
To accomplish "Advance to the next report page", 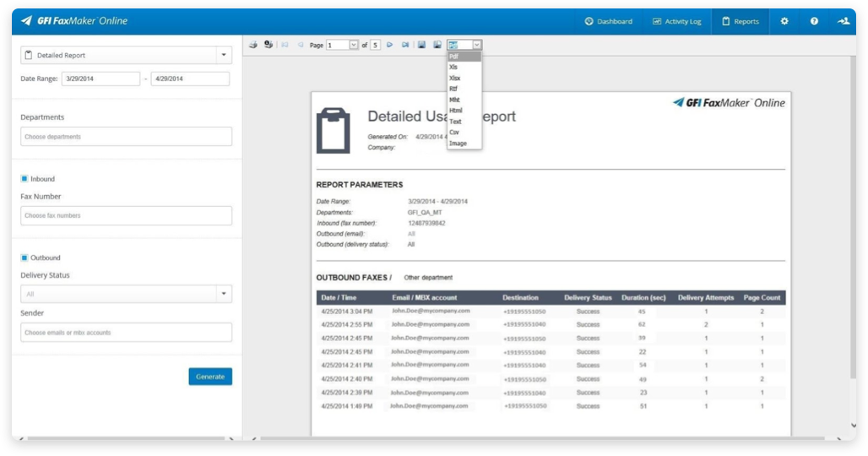I will point(390,45).
